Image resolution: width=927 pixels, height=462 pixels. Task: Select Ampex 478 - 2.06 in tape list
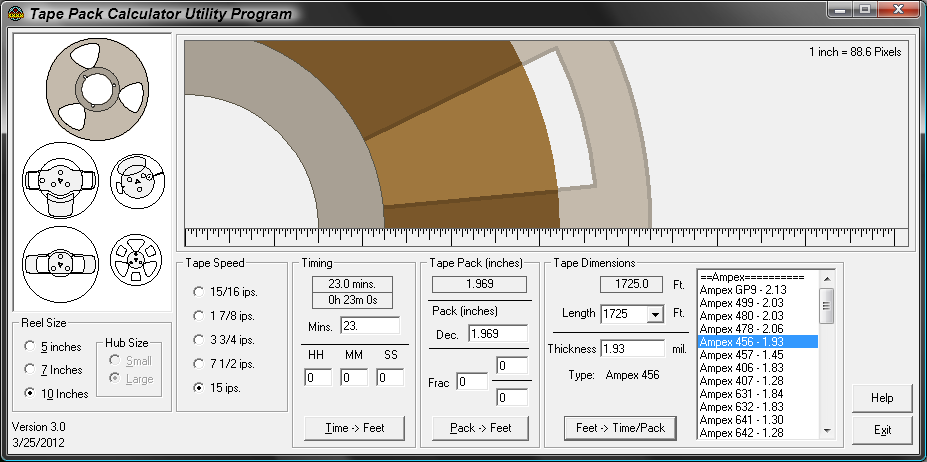click(x=757, y=329)
